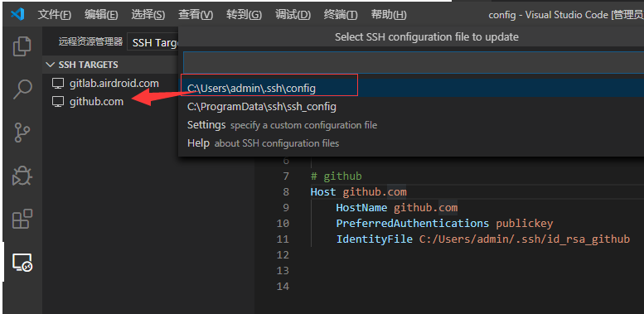
Task: Choose Help about SSH configuration files
Action: [411, 143]
